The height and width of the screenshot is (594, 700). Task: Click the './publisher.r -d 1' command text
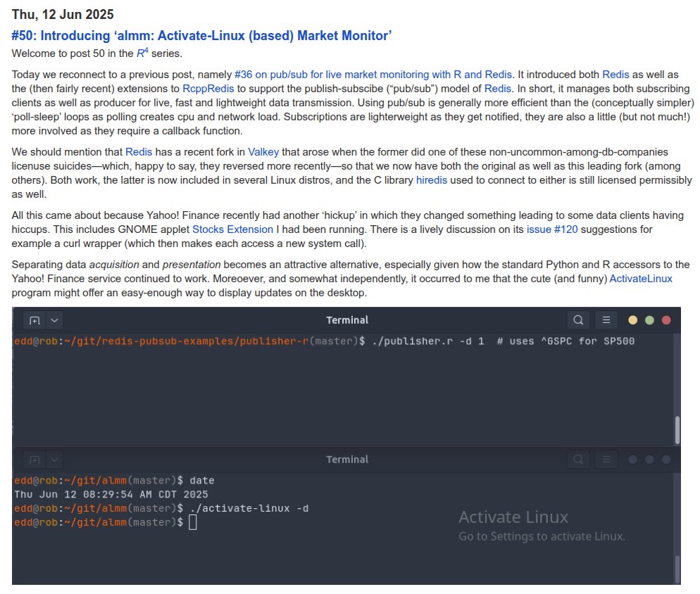coord(427,341)
